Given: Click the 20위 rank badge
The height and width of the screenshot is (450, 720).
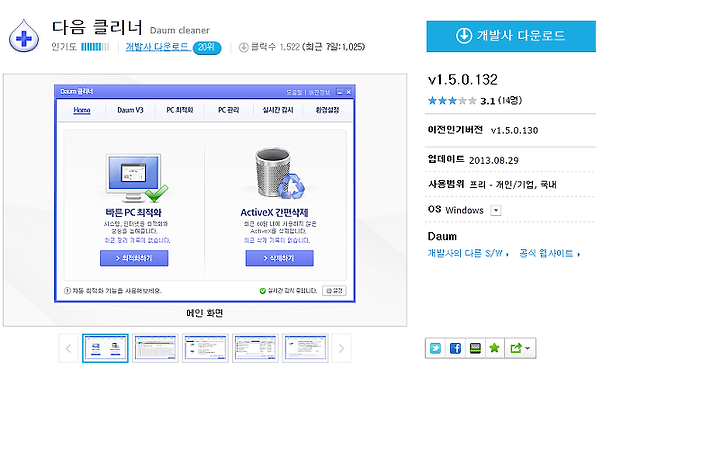Looking at the screenshot, I should [x=207, y=47].
